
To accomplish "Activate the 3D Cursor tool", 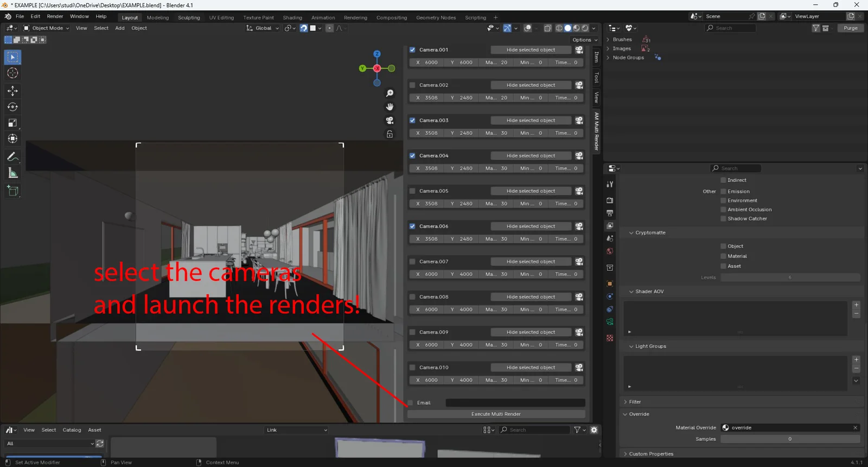I will pos(12,73).
